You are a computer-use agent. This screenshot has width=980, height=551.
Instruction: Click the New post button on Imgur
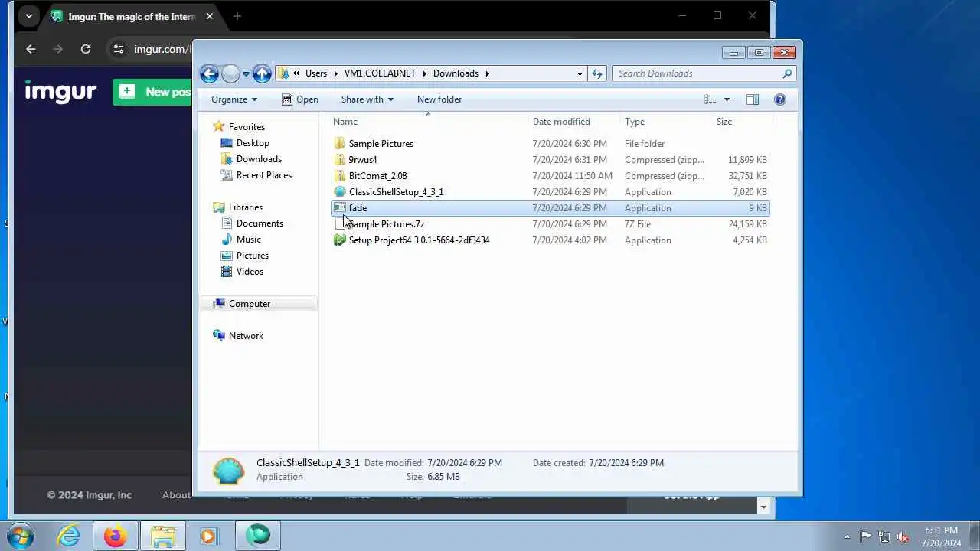(x=153, y=92)
